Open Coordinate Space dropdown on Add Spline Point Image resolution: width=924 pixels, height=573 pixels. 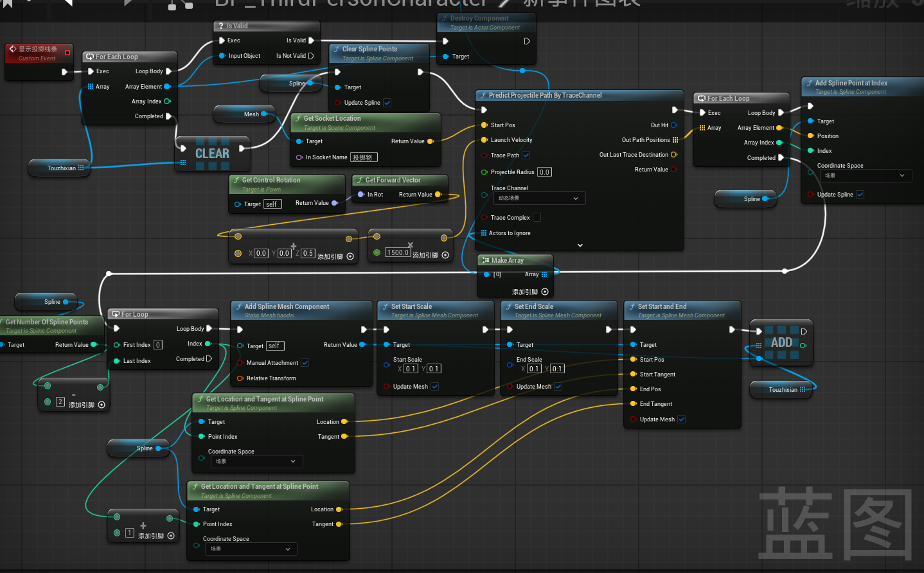coord(865,175)
